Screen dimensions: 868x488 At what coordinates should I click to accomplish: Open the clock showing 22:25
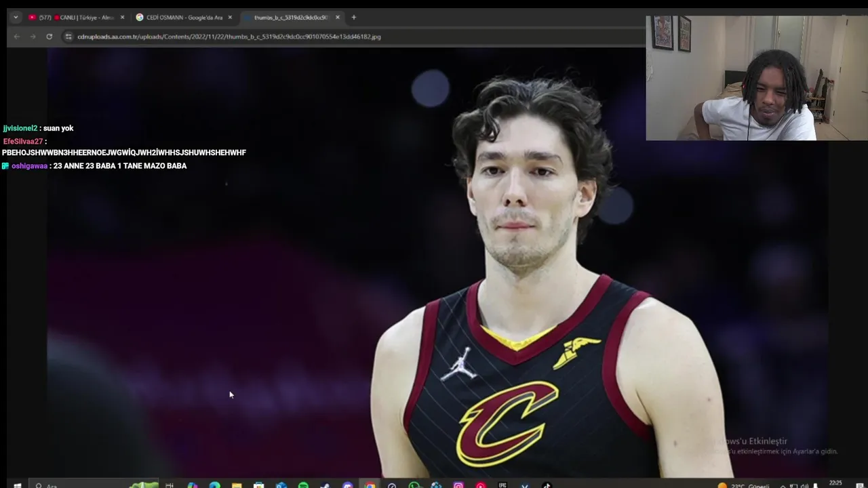point(835,483)
